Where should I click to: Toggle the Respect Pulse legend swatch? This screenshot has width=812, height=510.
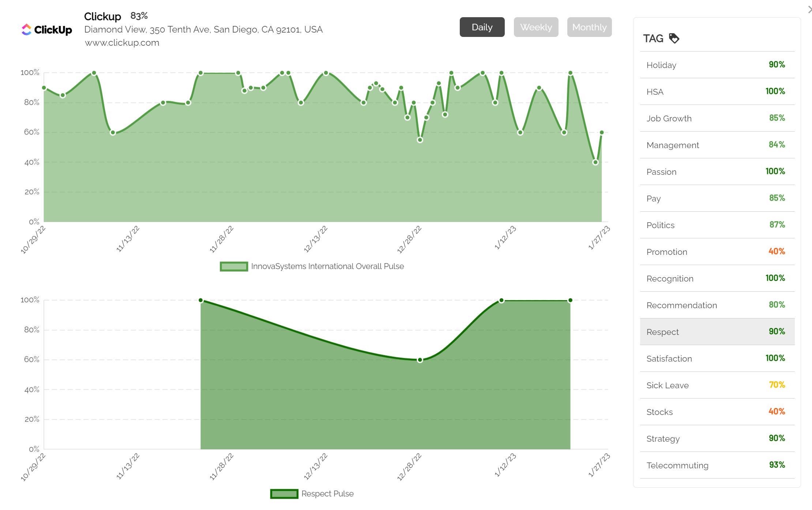click(284, 494)
